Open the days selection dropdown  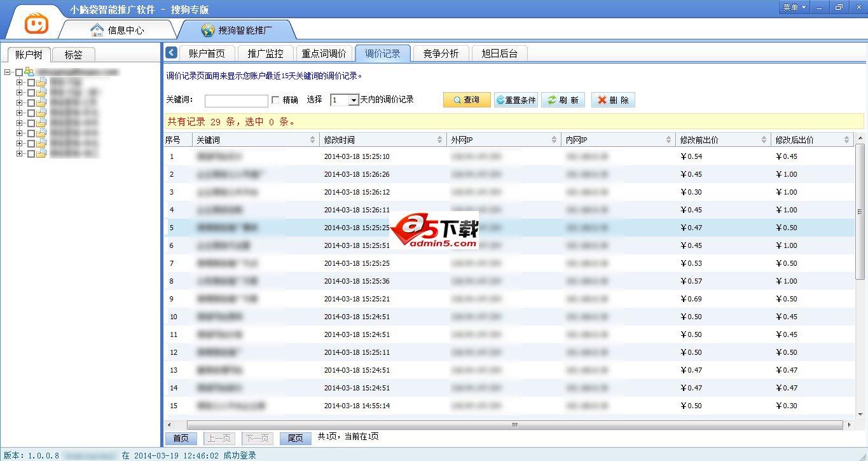pos(354,100)
